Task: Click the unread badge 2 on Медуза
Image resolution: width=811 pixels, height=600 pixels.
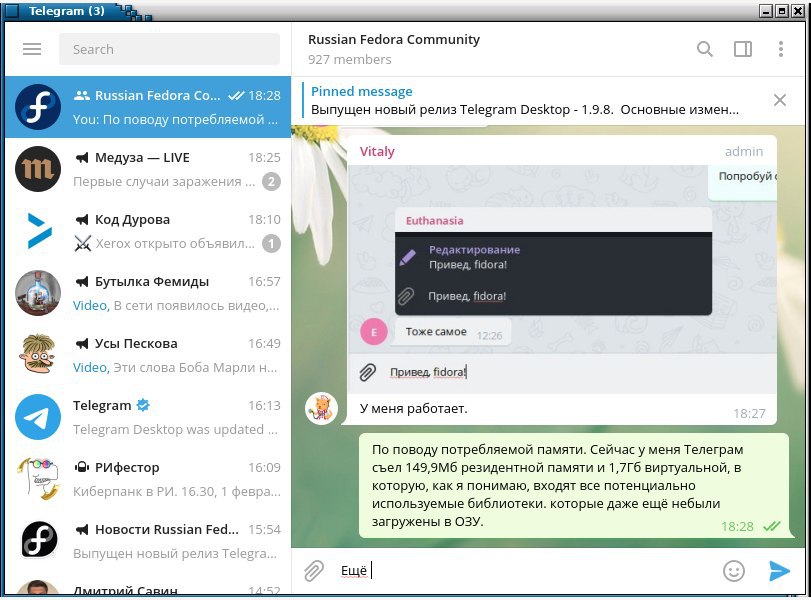Action: 272,182
